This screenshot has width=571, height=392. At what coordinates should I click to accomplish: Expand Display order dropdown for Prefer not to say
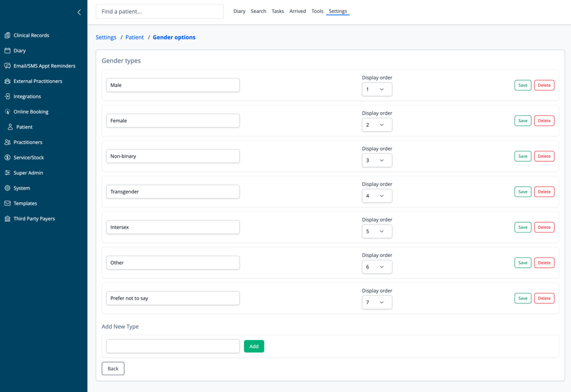[x=377, y=303]
